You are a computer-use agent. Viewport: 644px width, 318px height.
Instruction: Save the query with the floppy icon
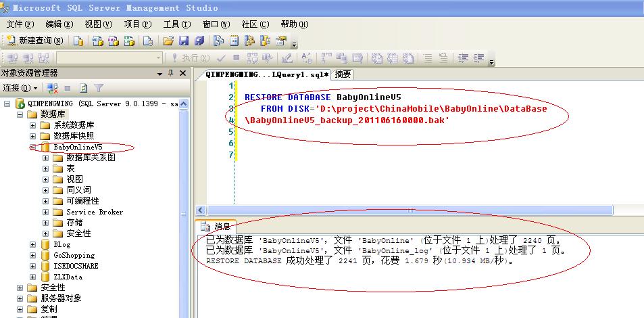184,41
